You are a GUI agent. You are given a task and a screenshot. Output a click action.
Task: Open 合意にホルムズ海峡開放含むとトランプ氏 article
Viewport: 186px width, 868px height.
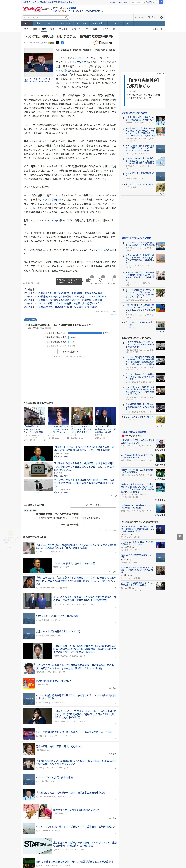pos(58,631)
